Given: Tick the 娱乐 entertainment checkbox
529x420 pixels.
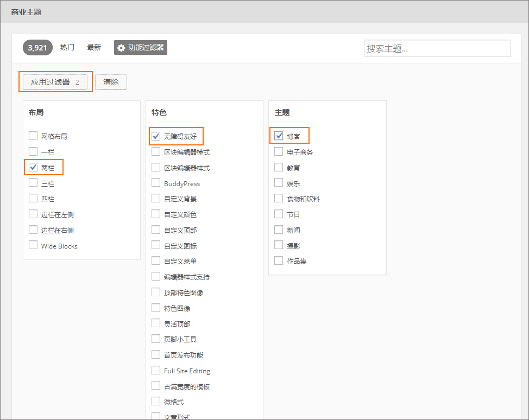Looking at the screenshot, I should pos(279,183).
